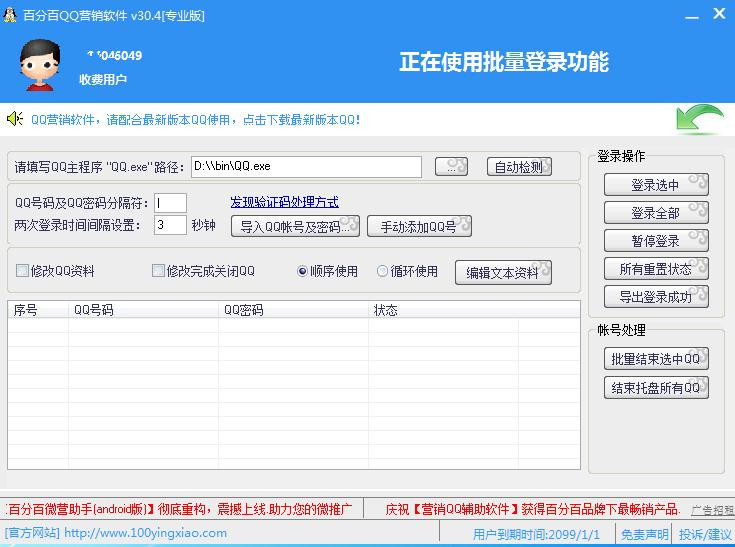Click the QQ.exe path input field
This screenshot has height=547, width=735.
point(306,167)
